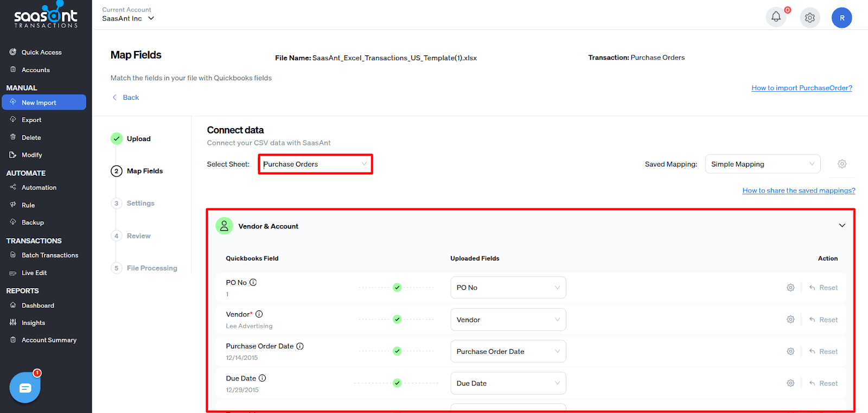Screen dimensions: 868x413
Task: Click the Due Date mapped green check
Action: coord(397,383)
